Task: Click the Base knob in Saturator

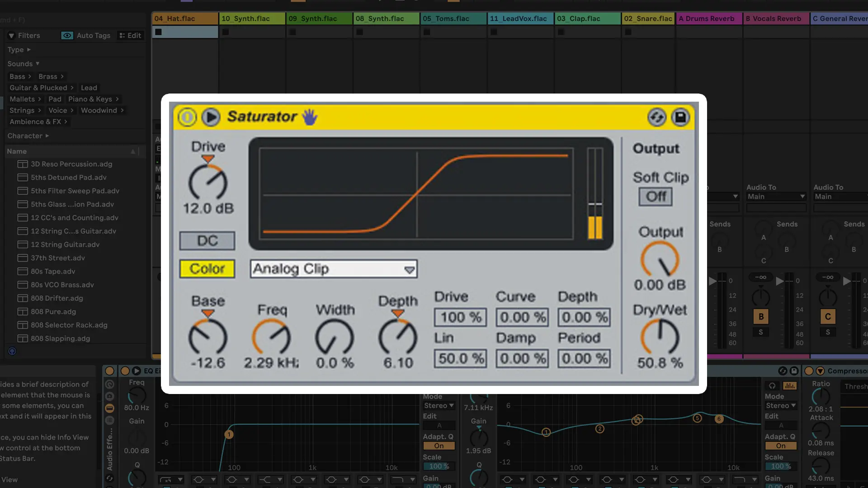Action: coord(208,337)
